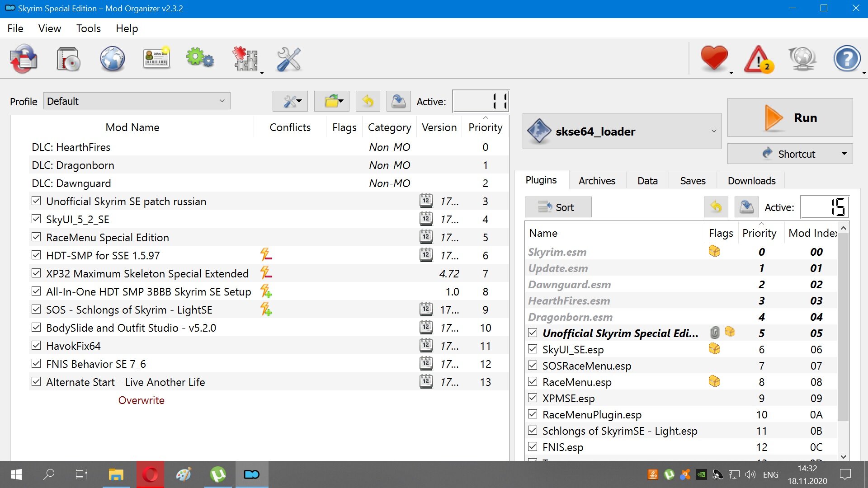Click the Install Mod from archive icon
The height and width of the screenshot is (488, 868).
click(x=68, y=59)
